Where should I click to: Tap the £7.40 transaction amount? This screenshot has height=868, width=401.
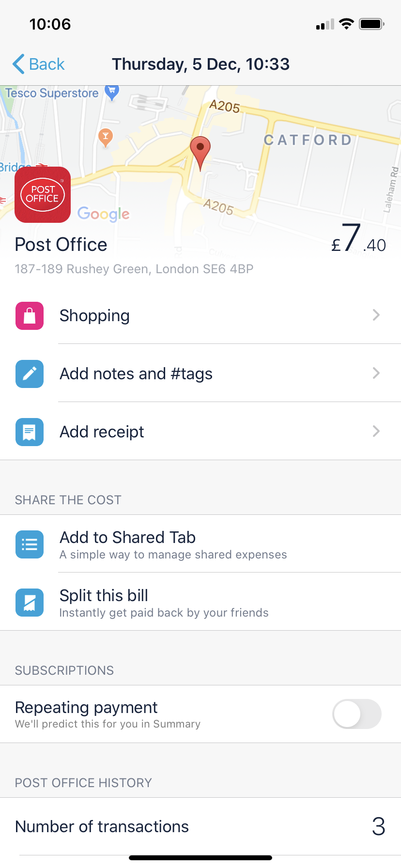coord(358,239)
